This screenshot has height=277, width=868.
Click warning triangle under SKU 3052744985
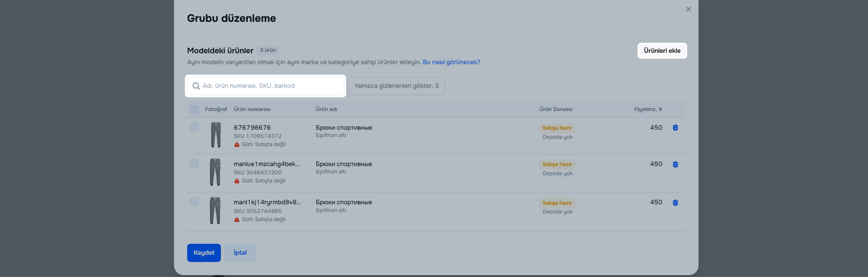[237, 219]
